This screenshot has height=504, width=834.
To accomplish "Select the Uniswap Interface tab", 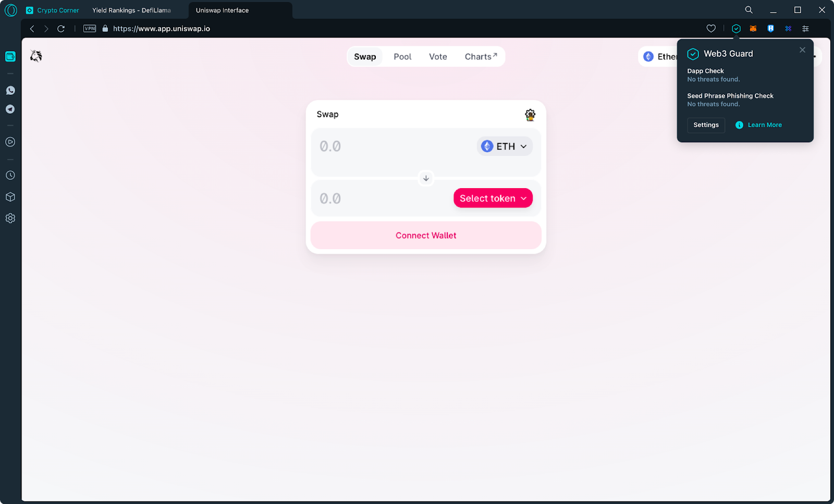I will [240, 10].
